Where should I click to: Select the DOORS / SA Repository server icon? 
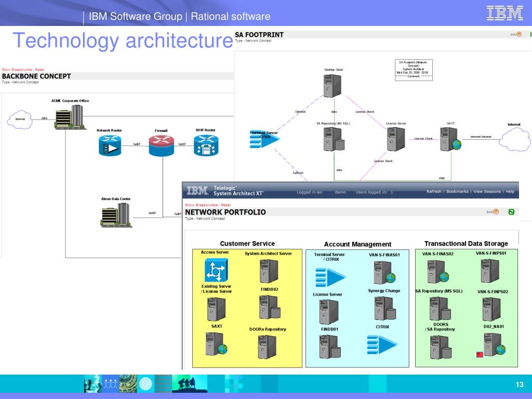(441, 347)
